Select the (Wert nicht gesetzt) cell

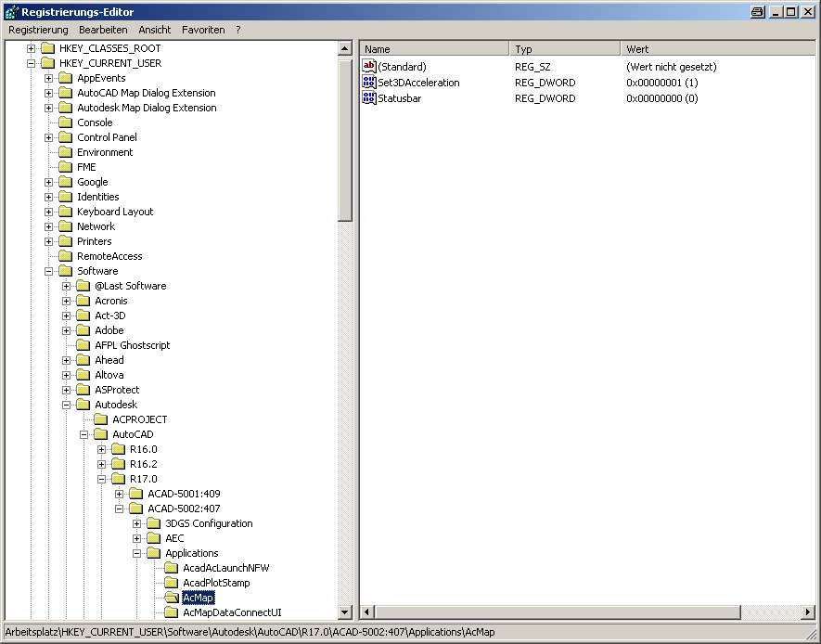point(672,67)
